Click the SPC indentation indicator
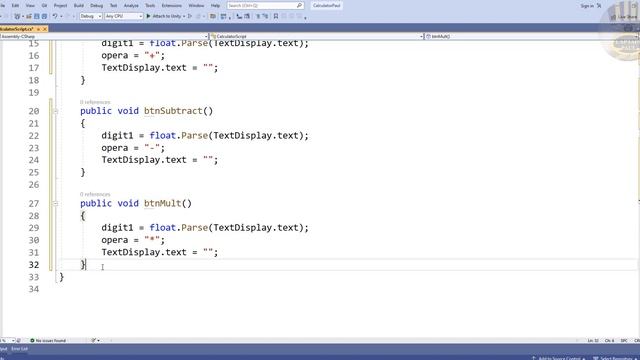Viewport: 640px width, 360px height. coord(624,340)
